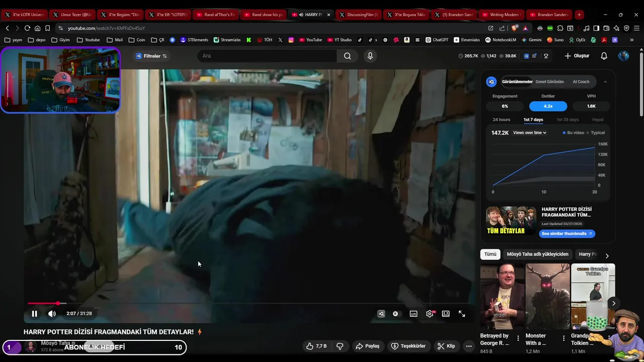The width and height of the screenshot is (644, 362).
Task: Enter fullscreen on the video player
Action: click(462, 314)
